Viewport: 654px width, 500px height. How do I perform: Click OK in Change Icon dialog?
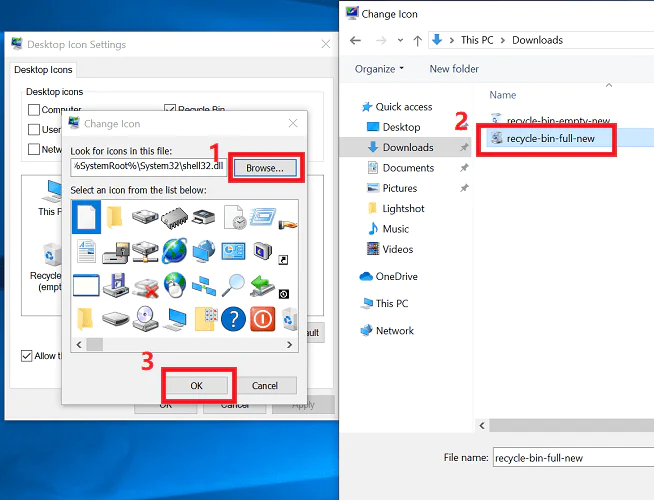click(196, 385)
